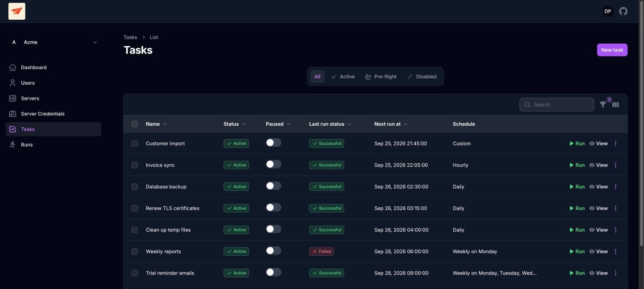Click the Hourly schedule cell for Invoice sync
The image size is (644, 289).
460,165
